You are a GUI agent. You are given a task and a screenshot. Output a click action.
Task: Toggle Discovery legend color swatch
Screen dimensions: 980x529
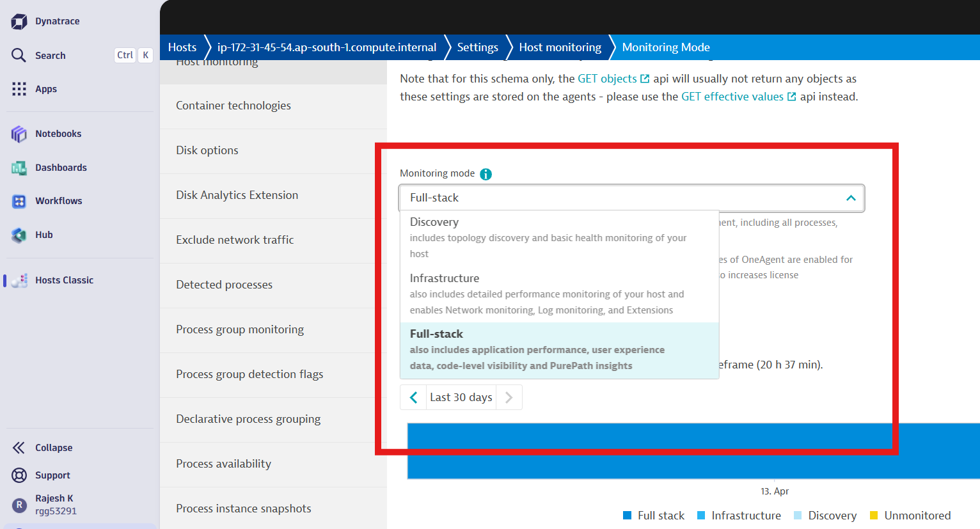pyautogui.click(x=798, y=516)
